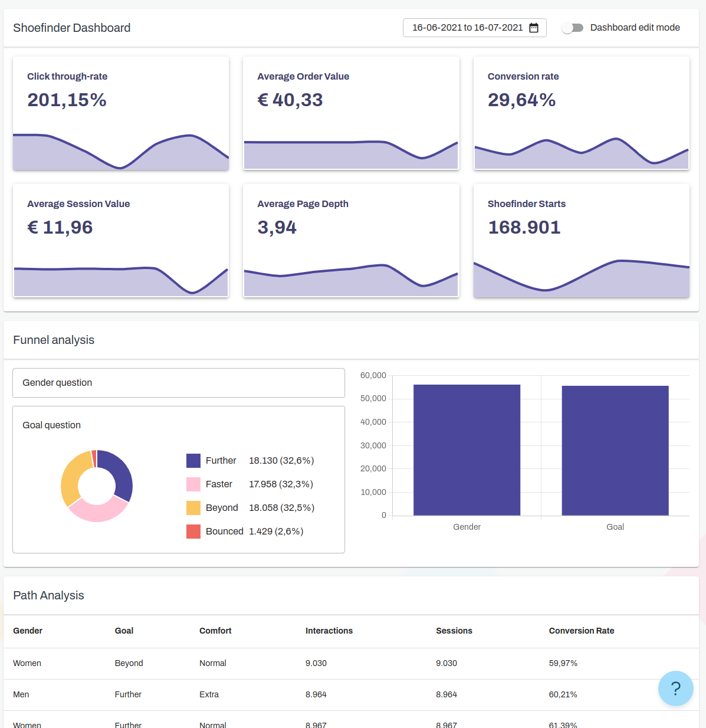This screenshot has height=728, width=706.
Task: Open the date range picker field
Action: coord(467,28)
